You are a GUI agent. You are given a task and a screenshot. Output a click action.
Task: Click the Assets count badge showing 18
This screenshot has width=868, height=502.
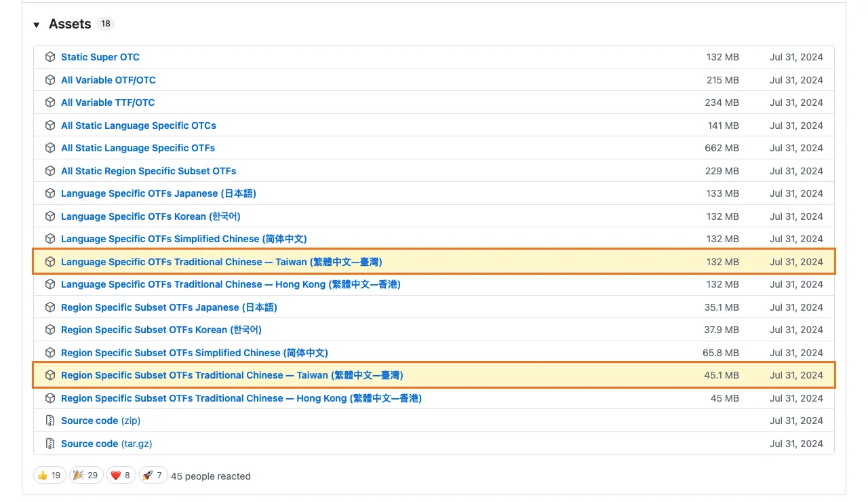pos(106,24)
